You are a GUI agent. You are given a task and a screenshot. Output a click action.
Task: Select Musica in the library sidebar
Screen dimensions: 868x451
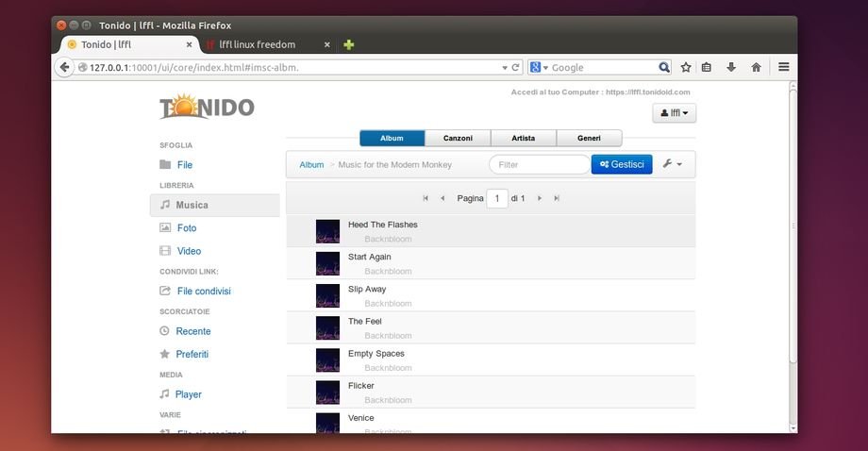(x=215, y=205)
